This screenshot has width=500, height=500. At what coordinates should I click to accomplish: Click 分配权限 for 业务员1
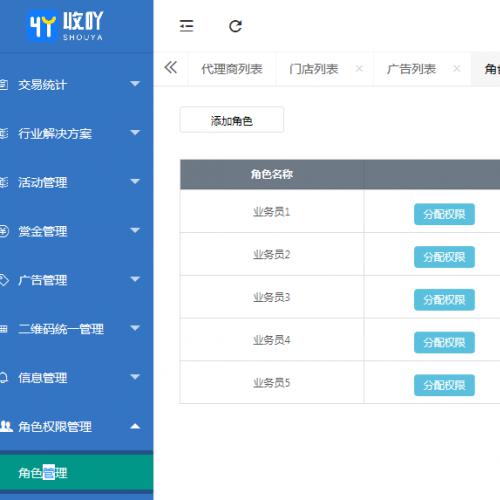point(444,214)
